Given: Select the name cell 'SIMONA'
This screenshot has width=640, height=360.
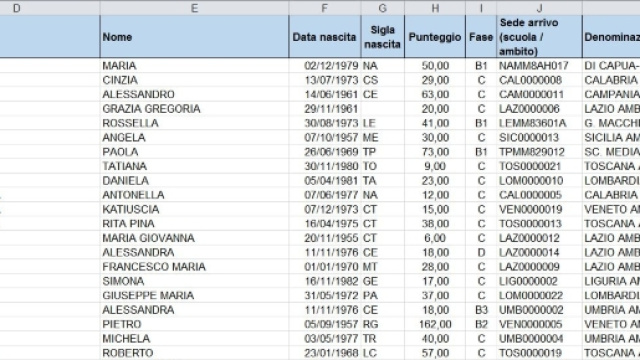Looking at the screenshot, I should point(194,281).
